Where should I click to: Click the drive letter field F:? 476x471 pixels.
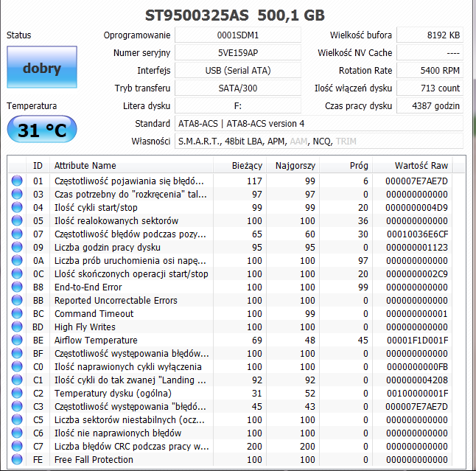(238, 105)
